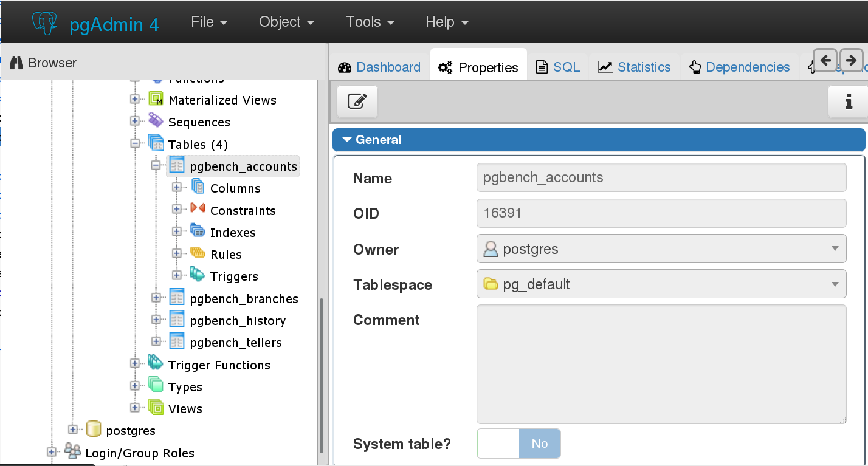Viewport: 868px width, 466px height.
Task: Open the Tools menu
Action: pyautogui.click(x=370, y=22)
